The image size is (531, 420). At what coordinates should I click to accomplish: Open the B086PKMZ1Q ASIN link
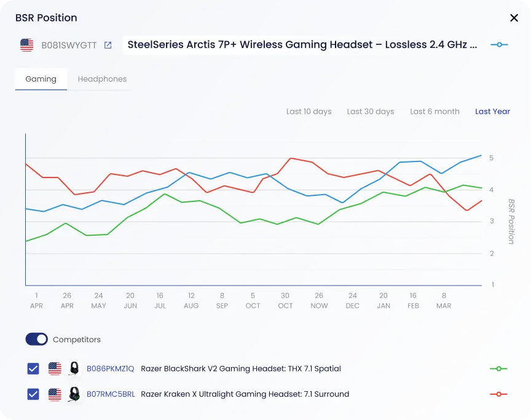[110, 368]
